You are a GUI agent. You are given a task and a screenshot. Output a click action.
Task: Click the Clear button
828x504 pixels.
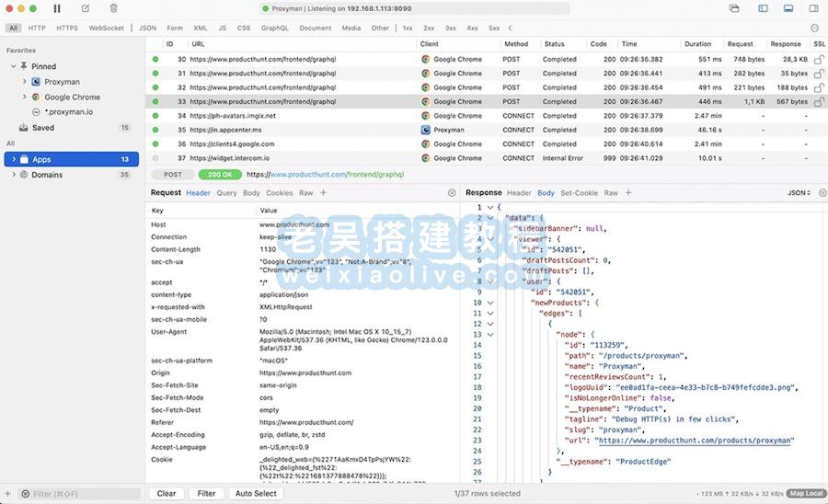[167, 494]
